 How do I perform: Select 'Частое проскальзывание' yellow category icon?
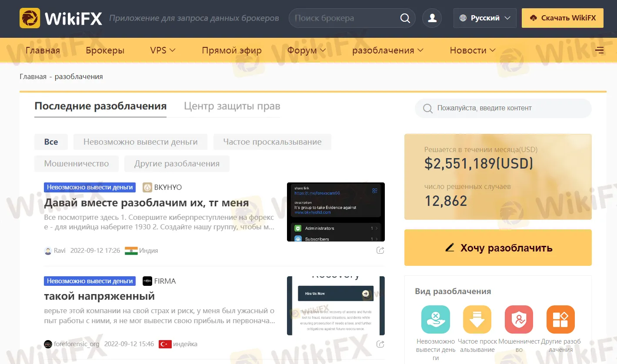tap(477, 320)
